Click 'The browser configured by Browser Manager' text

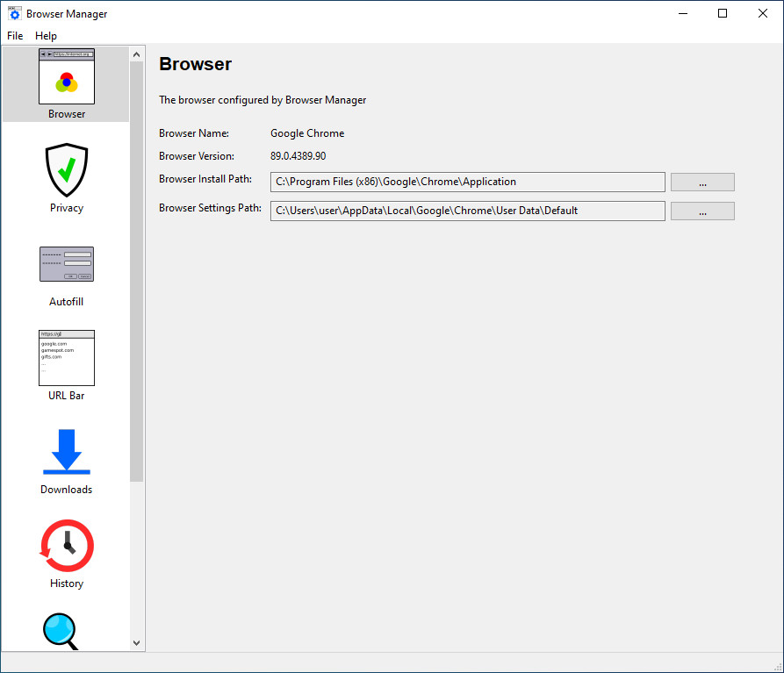click(x=263, y=100)
